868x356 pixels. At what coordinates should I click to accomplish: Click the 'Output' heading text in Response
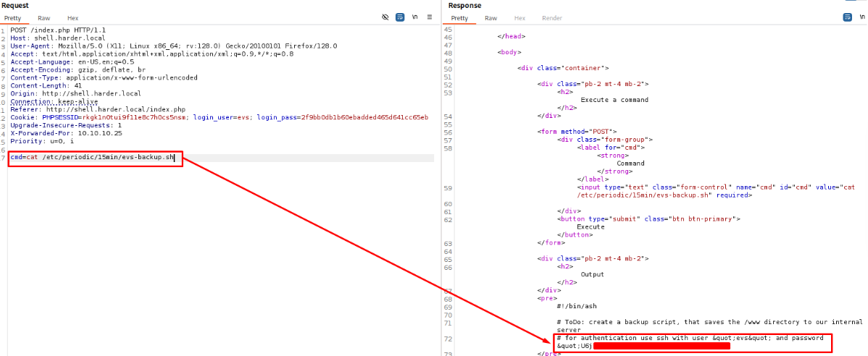[593, 274]
